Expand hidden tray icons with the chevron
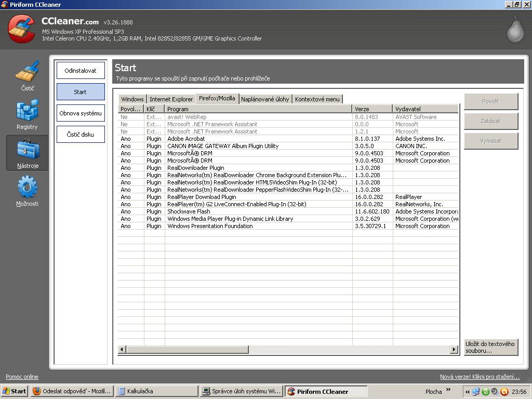532x399 pixels. (x=468, y=392)
